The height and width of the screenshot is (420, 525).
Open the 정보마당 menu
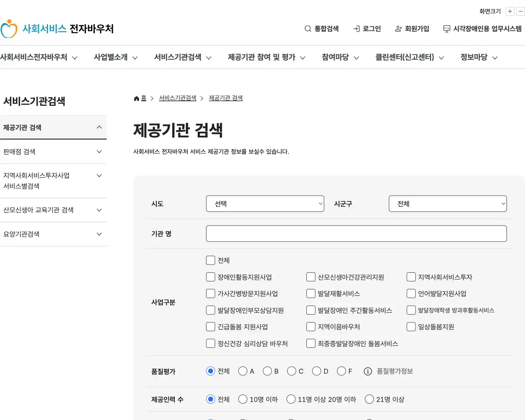474,57
